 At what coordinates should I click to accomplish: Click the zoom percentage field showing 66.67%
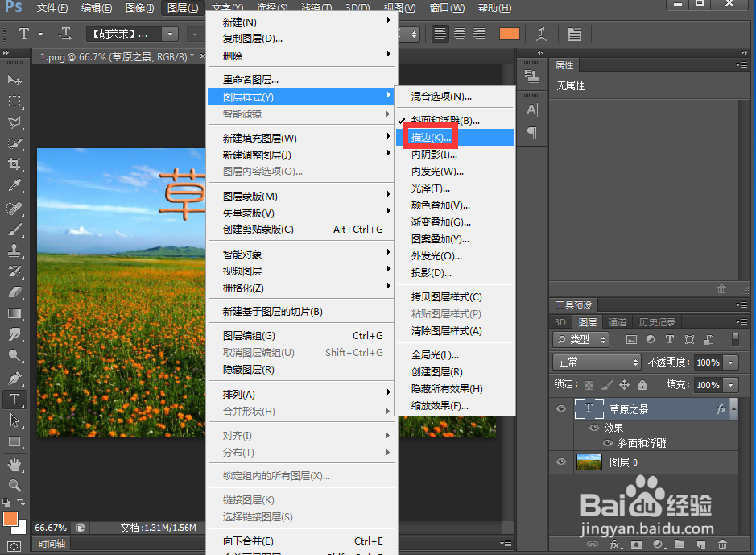coord(50,528)
